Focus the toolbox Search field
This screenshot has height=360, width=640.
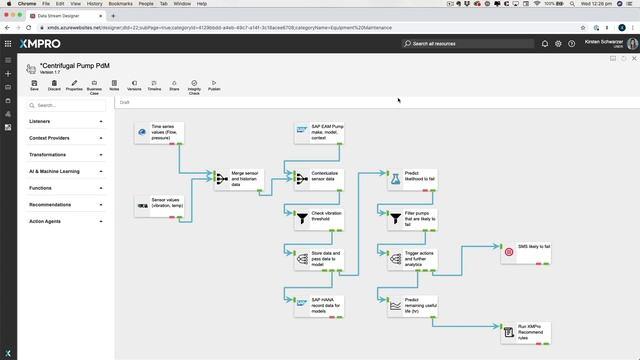(x=66, y=105)
